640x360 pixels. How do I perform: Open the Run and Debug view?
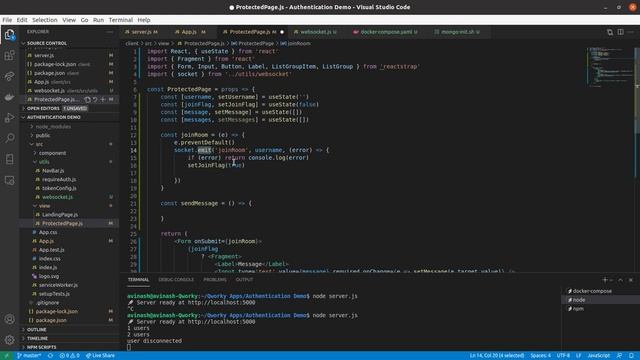pos(9,118)
